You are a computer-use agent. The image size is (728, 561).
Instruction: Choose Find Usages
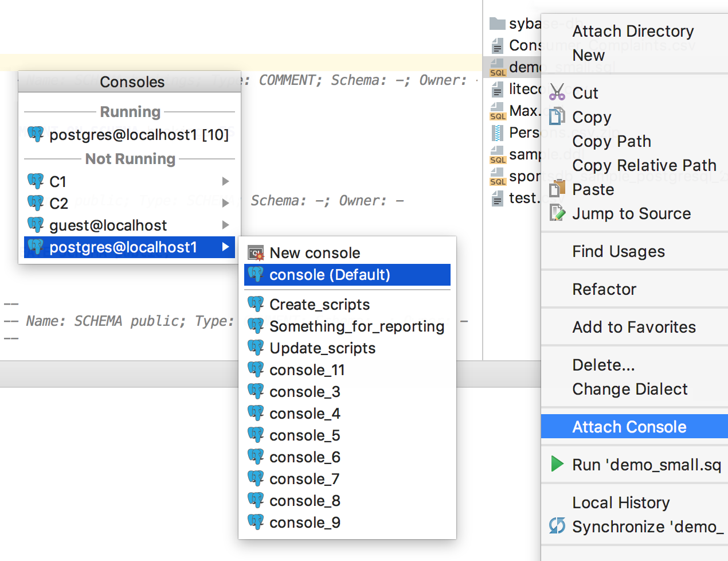(x=635, y=251)
